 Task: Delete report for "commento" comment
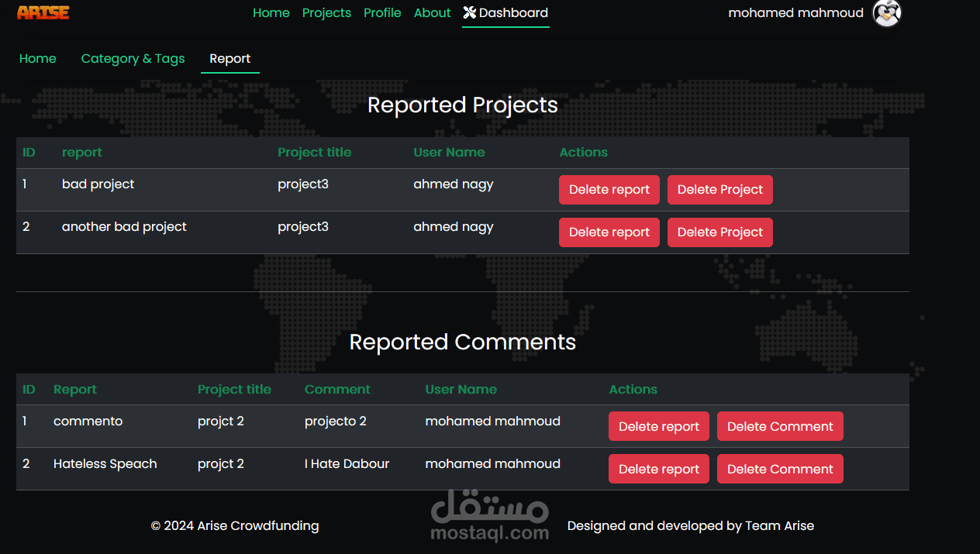click(x=659, y=426)
